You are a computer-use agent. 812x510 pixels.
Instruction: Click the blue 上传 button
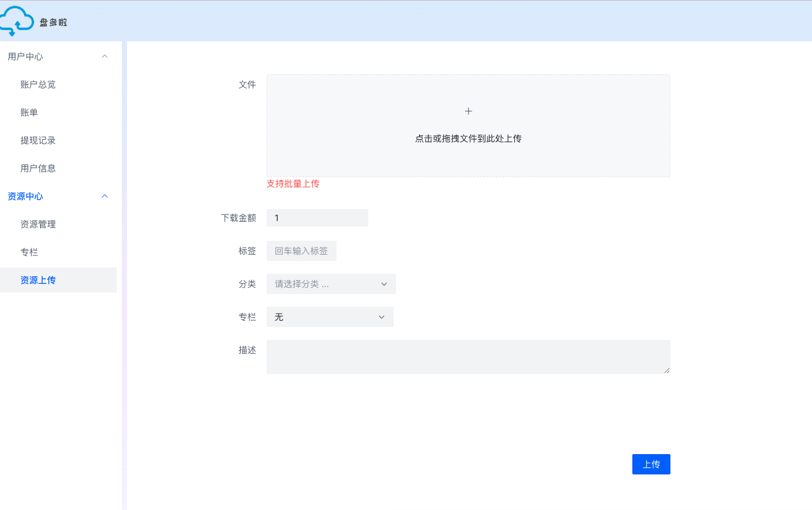tap(651, 464)
